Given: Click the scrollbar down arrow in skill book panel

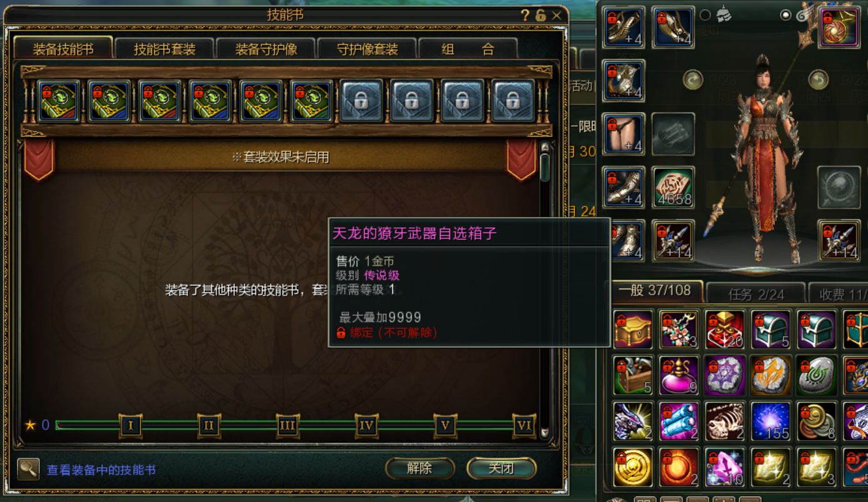Looking at the screenshot, I should click(544, 432).
